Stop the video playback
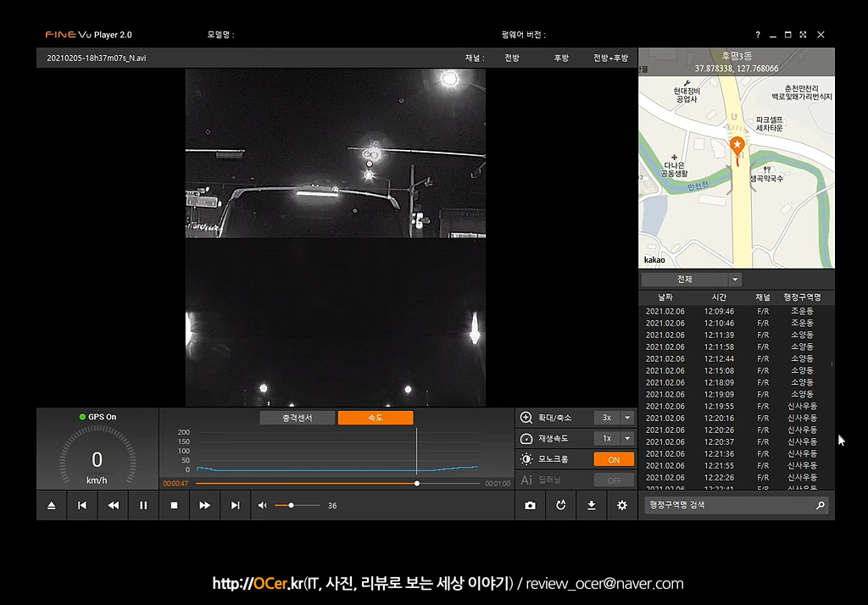This screenshot has width=868, height=605. [174, 505]
